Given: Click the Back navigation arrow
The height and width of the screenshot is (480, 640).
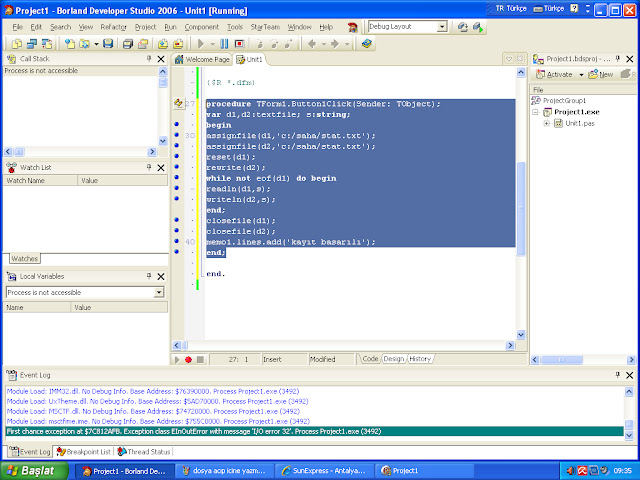Looking at the screenshot, I should pyautogui.click(x=312, y=44).
